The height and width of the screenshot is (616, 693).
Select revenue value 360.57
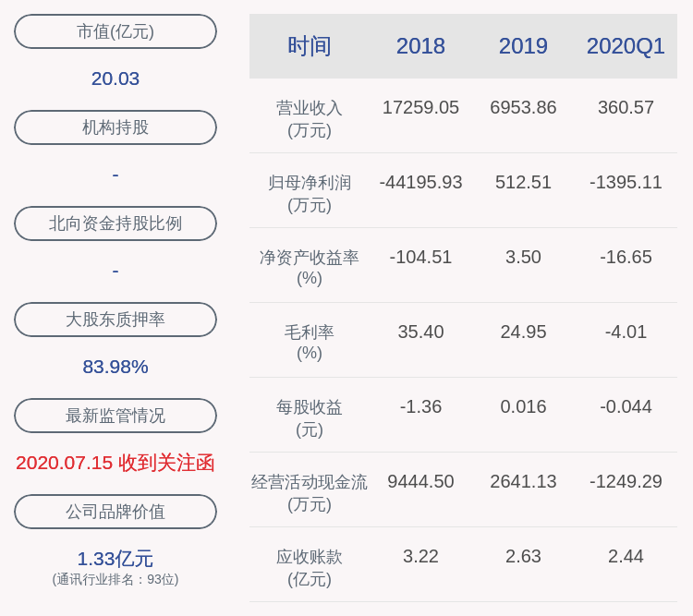(626, 107)
